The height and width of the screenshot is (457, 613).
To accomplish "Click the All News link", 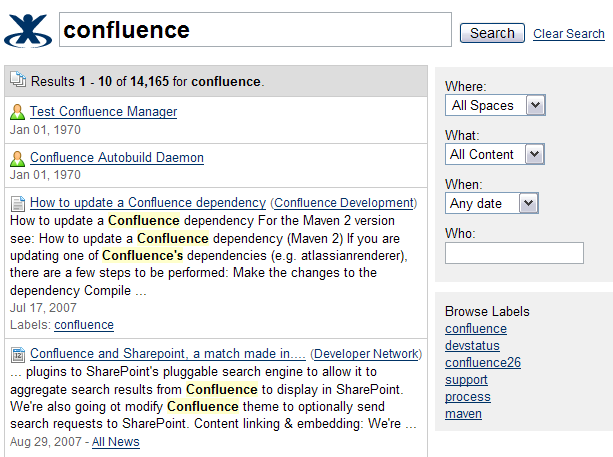I will (116, 442).
